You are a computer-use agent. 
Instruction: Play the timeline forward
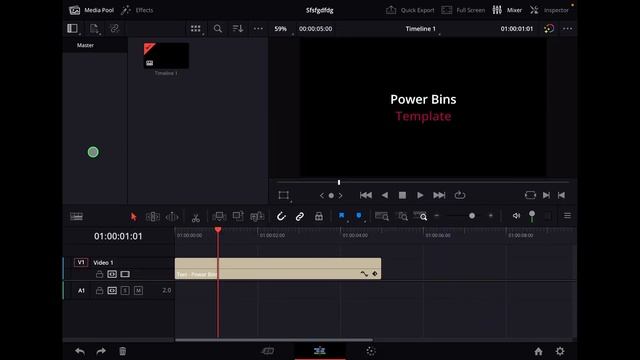[420, 195]
